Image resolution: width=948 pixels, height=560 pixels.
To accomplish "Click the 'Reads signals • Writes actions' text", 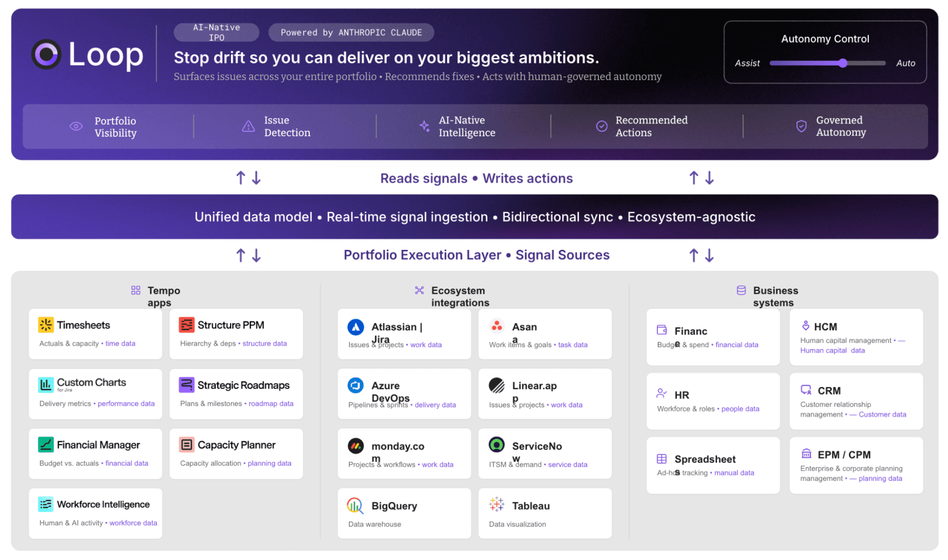I will click(476, 178).
